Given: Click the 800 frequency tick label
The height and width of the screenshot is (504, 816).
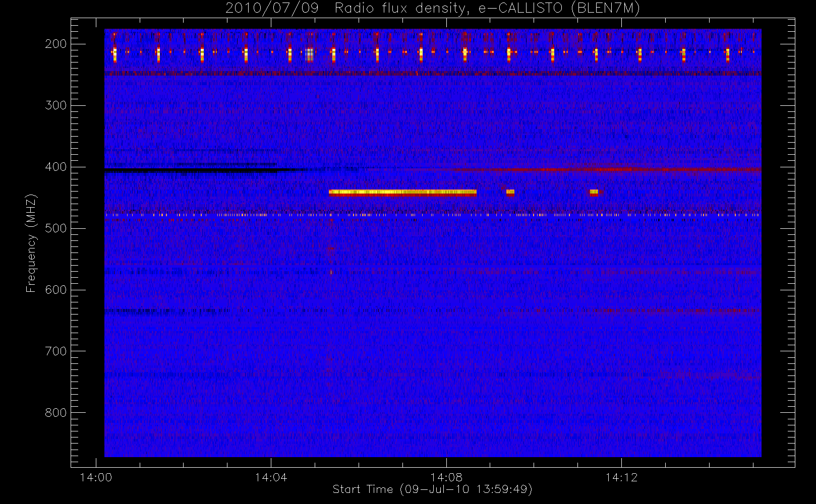Looking at the screenshot, I should point(55,413).
